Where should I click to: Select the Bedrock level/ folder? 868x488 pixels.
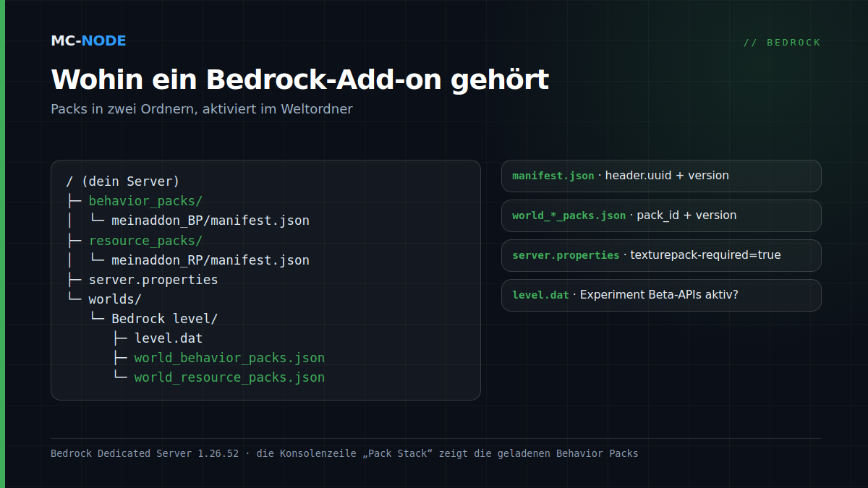point(164,318)
